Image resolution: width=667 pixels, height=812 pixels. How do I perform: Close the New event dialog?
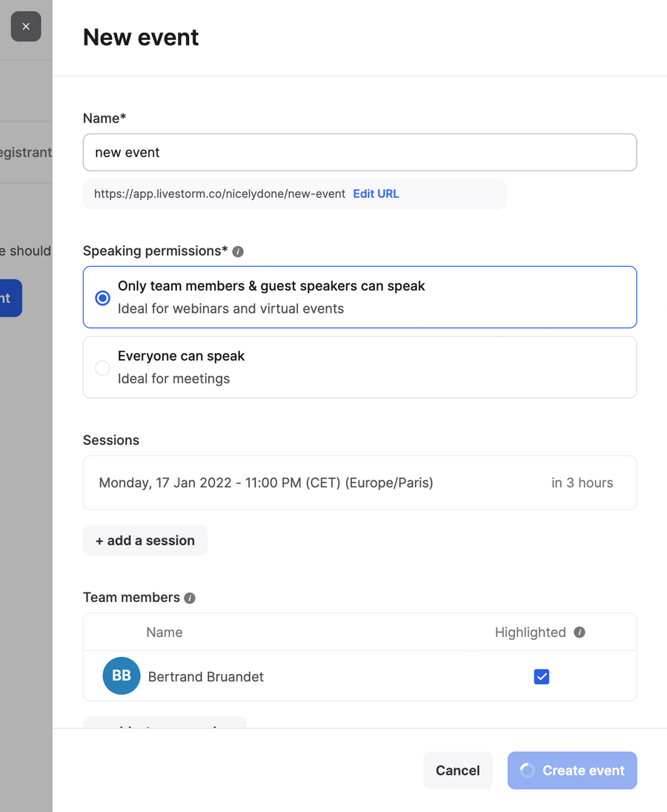26,26
